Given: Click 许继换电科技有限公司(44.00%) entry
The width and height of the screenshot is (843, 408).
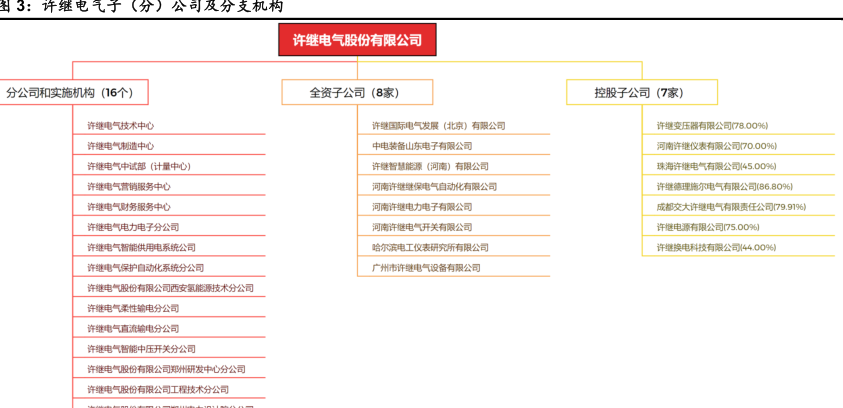Looking at the screenshot, I should (x=717, y=248).
